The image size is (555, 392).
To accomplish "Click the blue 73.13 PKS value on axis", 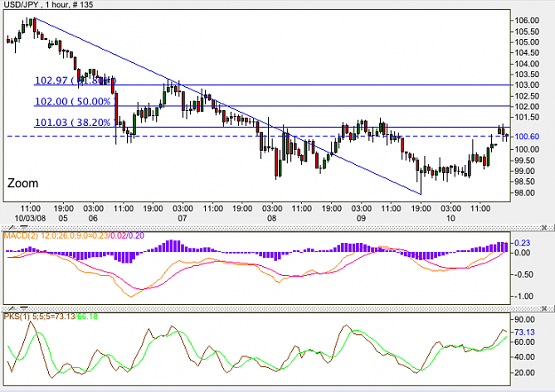I will (524, 333).
